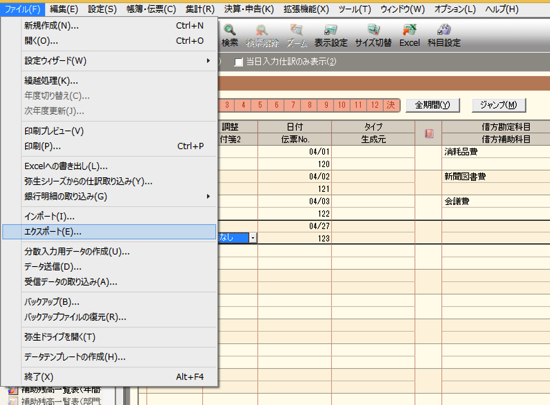Select month 11 period tab
Viewport: 550px width, 405px height.
click(358, 105)
